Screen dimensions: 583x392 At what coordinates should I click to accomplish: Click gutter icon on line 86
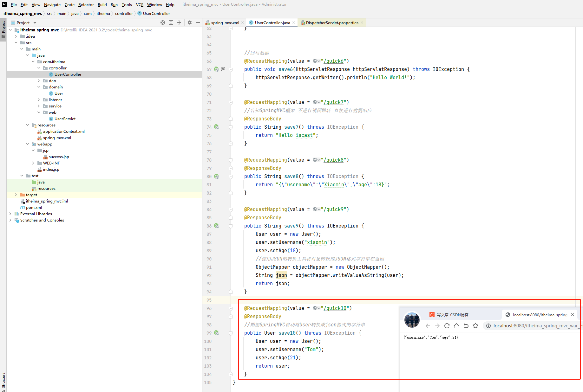pos(216,226)
